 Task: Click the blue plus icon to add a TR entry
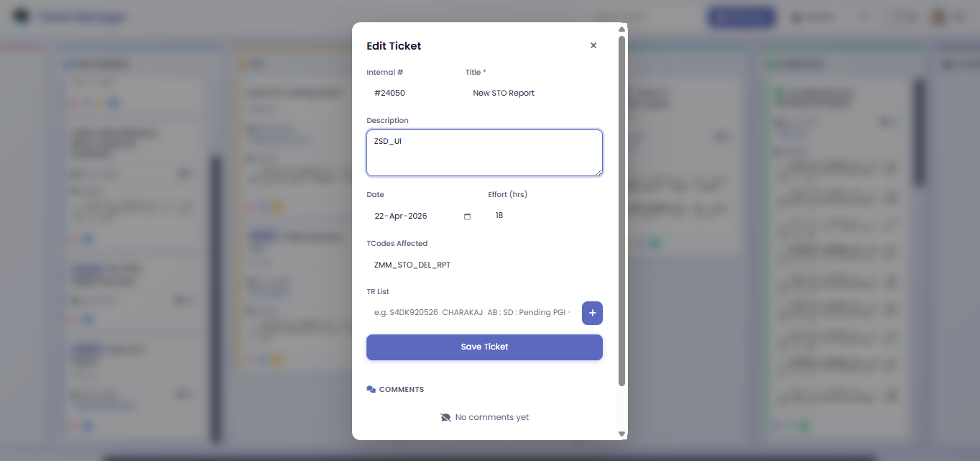point(592,313)
